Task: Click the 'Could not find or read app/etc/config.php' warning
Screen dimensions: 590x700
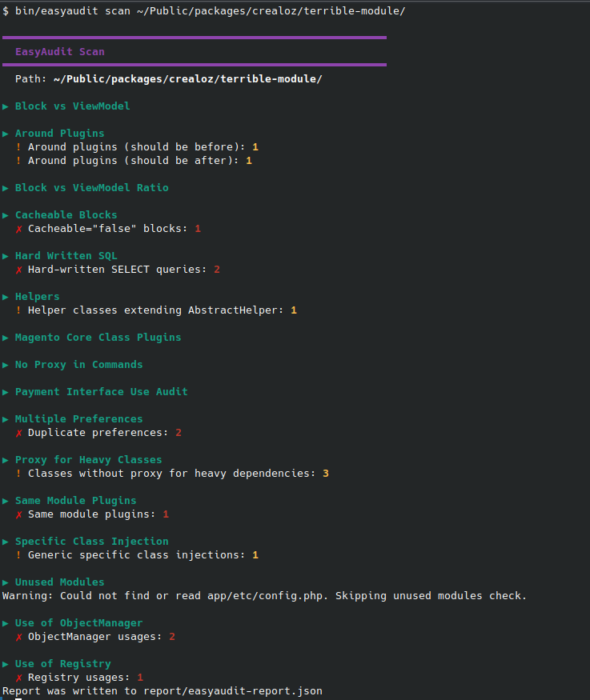Action: click(x=264, y=596)
